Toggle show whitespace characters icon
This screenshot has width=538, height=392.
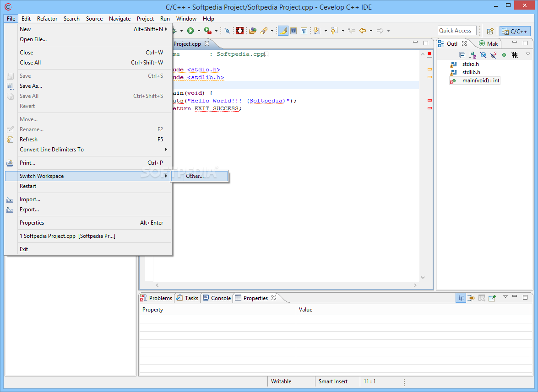click(x=304, y=31)
